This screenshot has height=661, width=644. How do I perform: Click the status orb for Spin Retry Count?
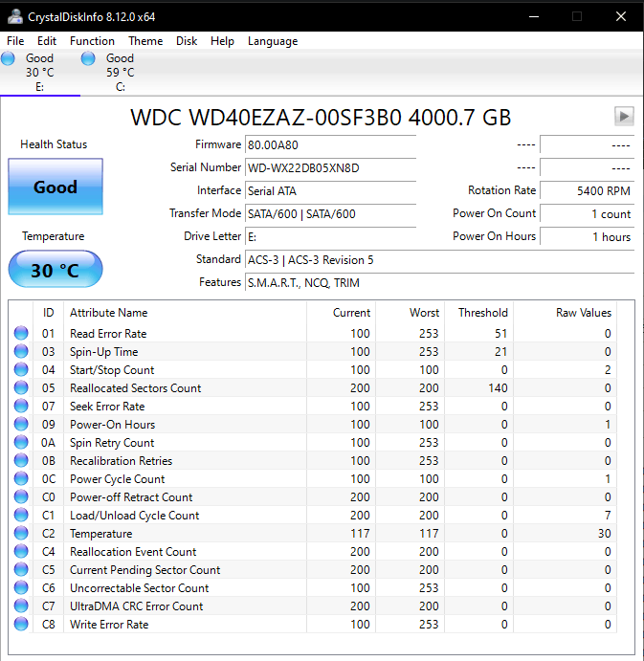point(21,442)
